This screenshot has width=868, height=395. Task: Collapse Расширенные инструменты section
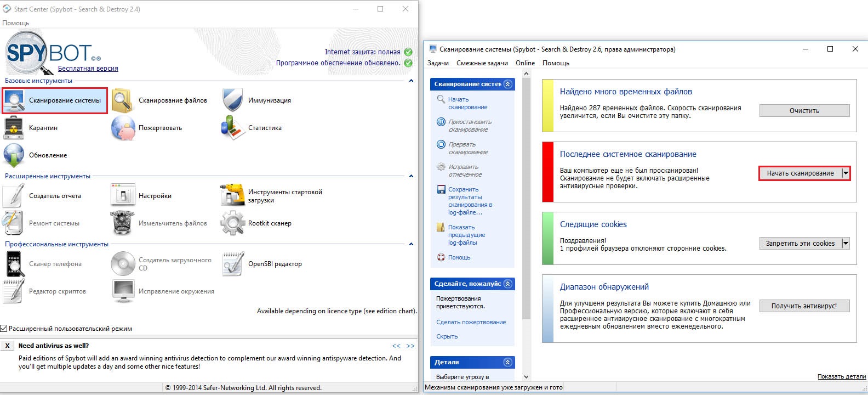[x=411, y=176]
